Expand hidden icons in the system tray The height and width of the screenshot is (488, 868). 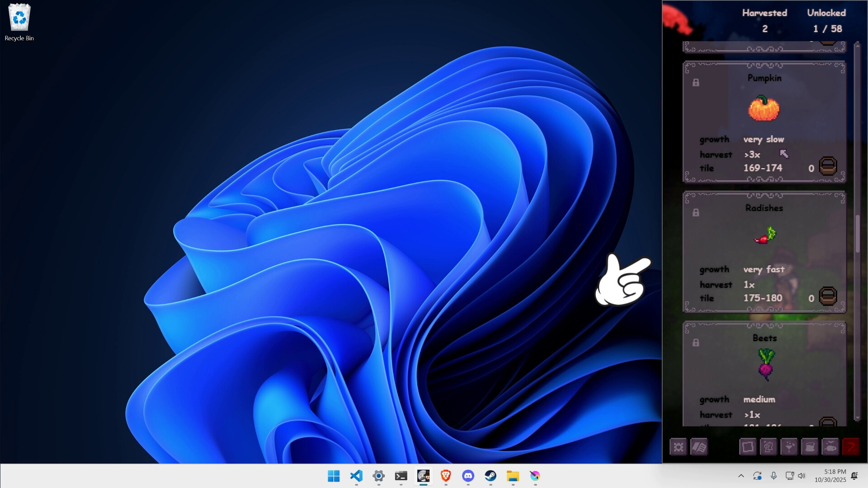[742, 475]
